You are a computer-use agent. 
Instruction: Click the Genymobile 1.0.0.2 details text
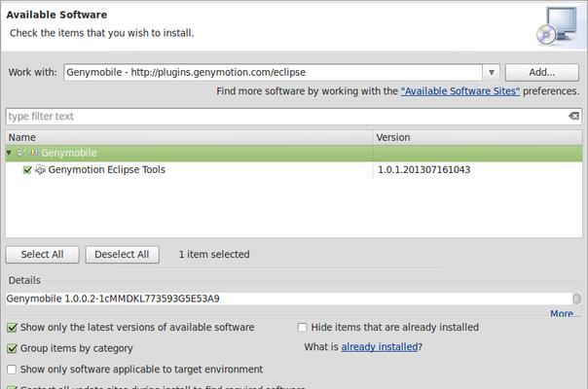(113, 299)
